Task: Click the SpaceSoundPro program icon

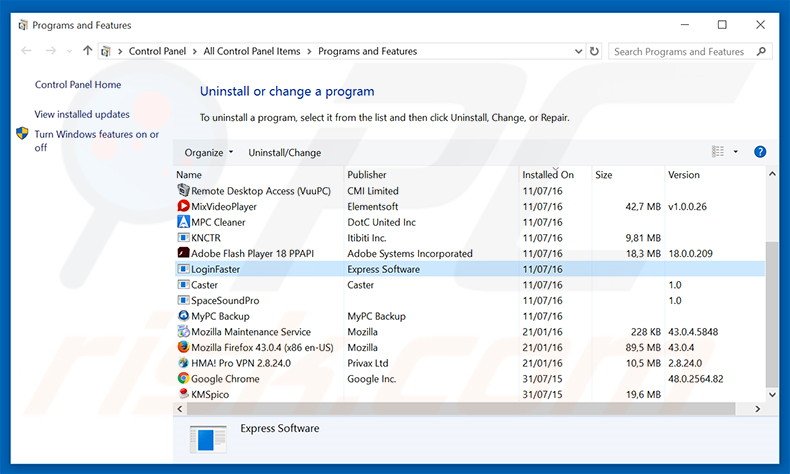Action: tap(183, 300)
